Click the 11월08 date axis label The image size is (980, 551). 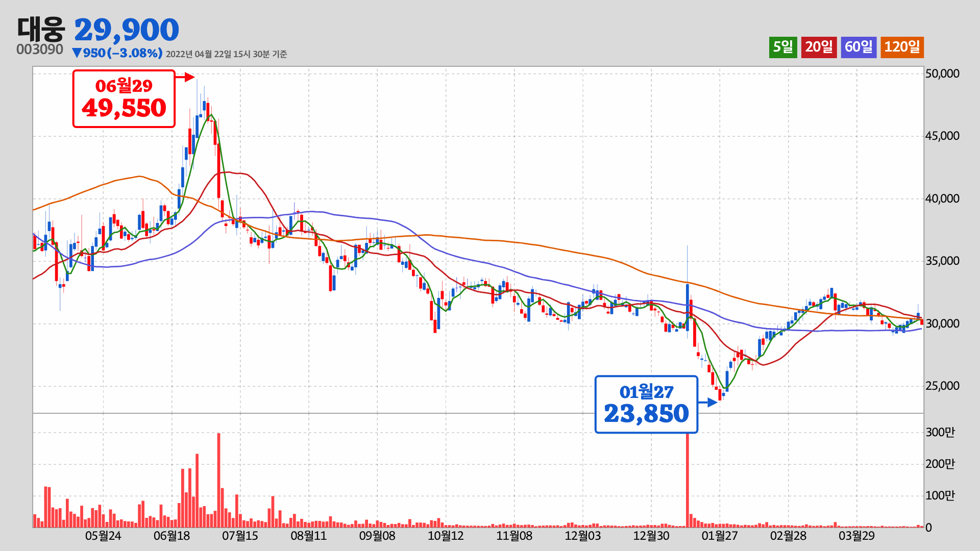click(x=514, y=536)
